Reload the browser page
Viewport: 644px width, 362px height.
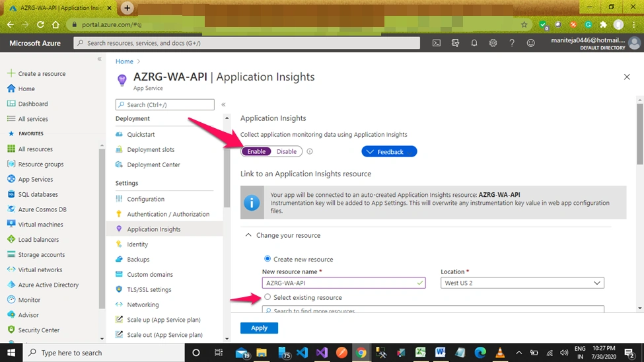40,24
